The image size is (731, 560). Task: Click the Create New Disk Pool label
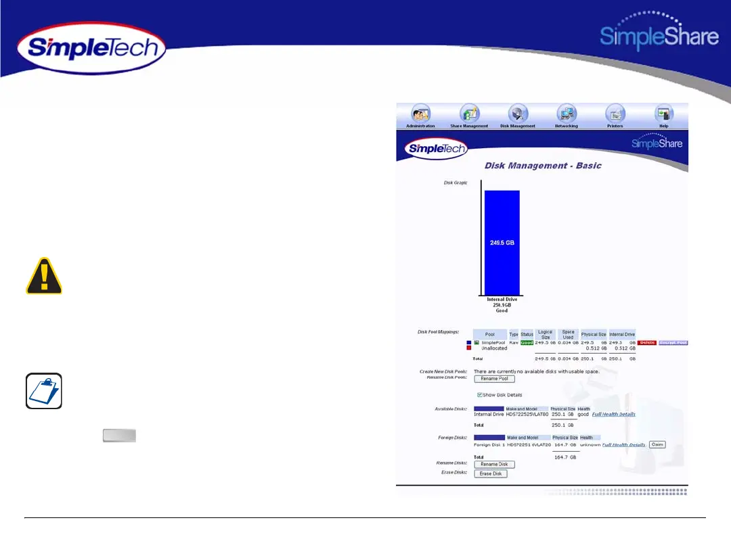[443, 372]
